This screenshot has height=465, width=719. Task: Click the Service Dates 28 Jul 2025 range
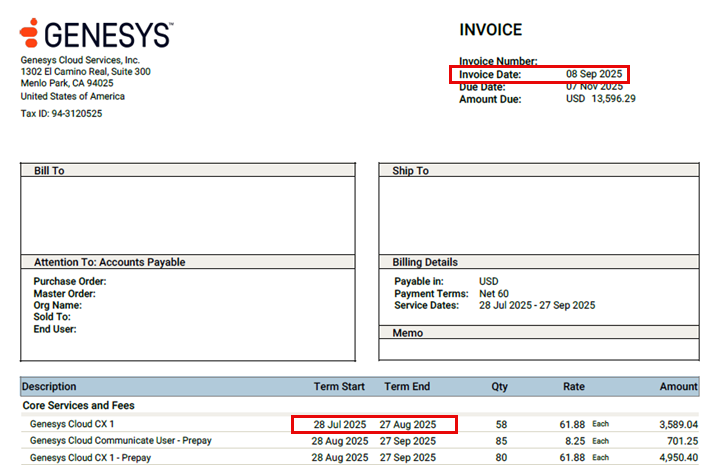tap(535, 306)
